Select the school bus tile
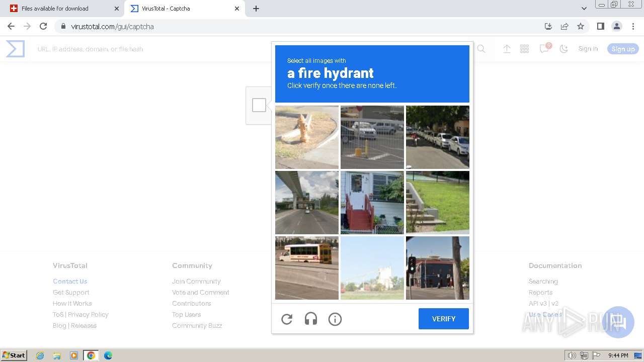 [307, 268]
